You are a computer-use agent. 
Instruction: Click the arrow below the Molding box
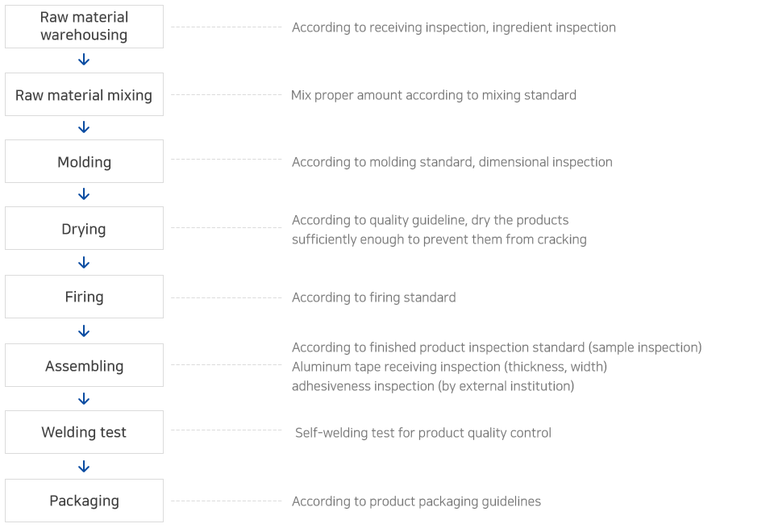coord(84,194)
